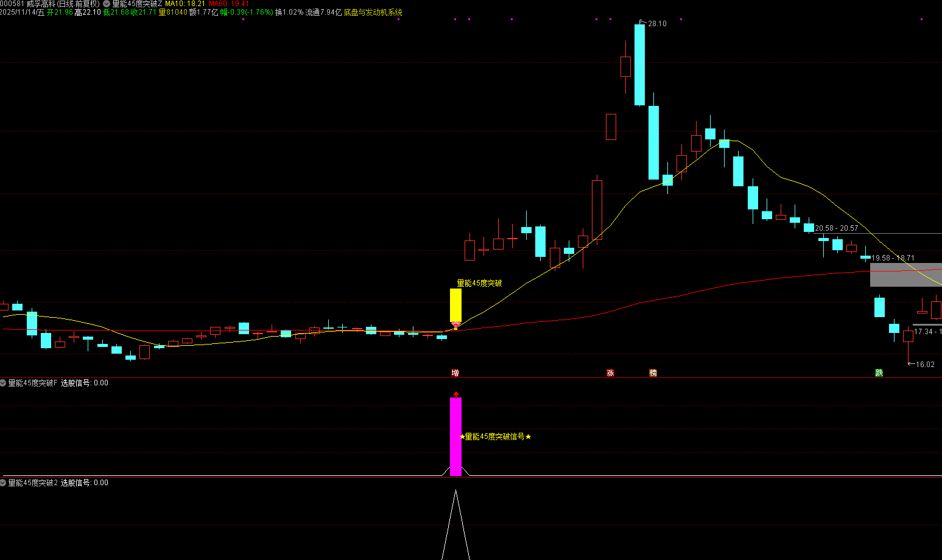
Task: Click the ★量能45度突破信号★ label
Action: point(495,436)
